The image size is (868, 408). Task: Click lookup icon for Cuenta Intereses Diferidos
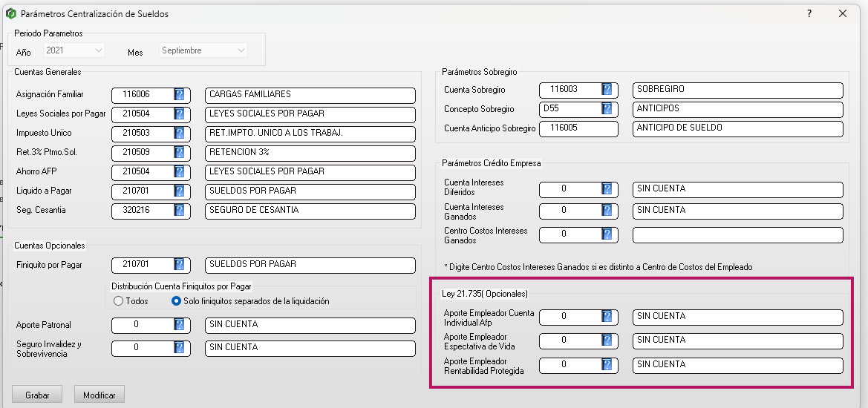point(607,189)
